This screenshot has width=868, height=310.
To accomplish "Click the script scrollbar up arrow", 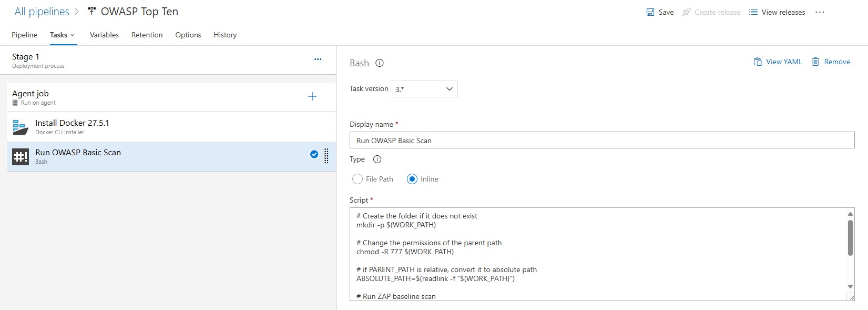I will [x=850, y=214].
